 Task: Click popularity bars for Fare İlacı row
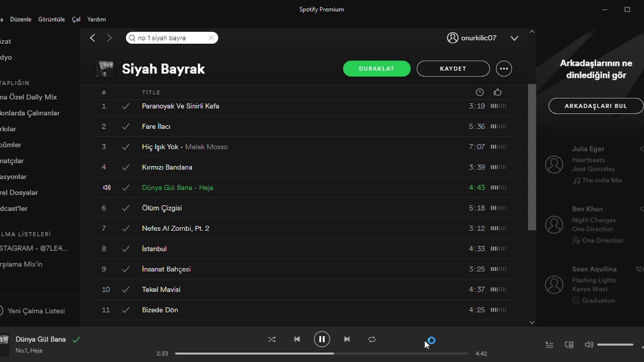click(x=499, y=126)
